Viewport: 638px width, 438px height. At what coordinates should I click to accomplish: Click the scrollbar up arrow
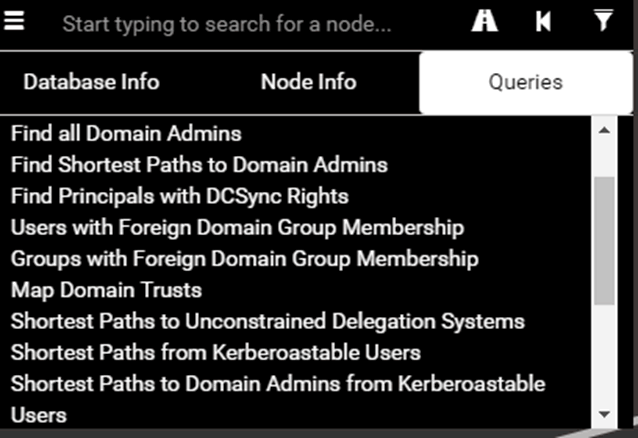pyautogui.click(x=604, y=131)
